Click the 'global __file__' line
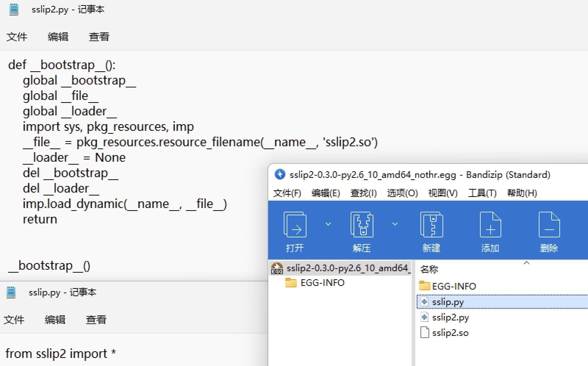This screenshot has height=366, width=588. [x=61, y=96]
